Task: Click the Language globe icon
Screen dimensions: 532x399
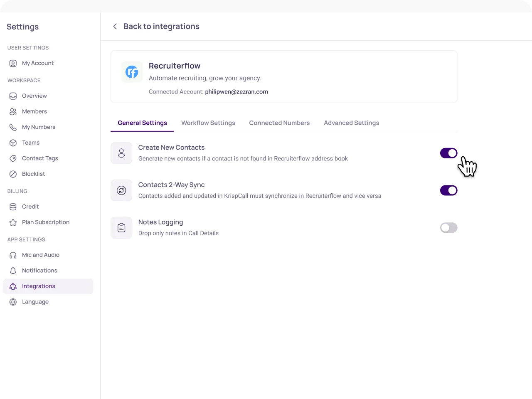Action: [x=13, y=302]
